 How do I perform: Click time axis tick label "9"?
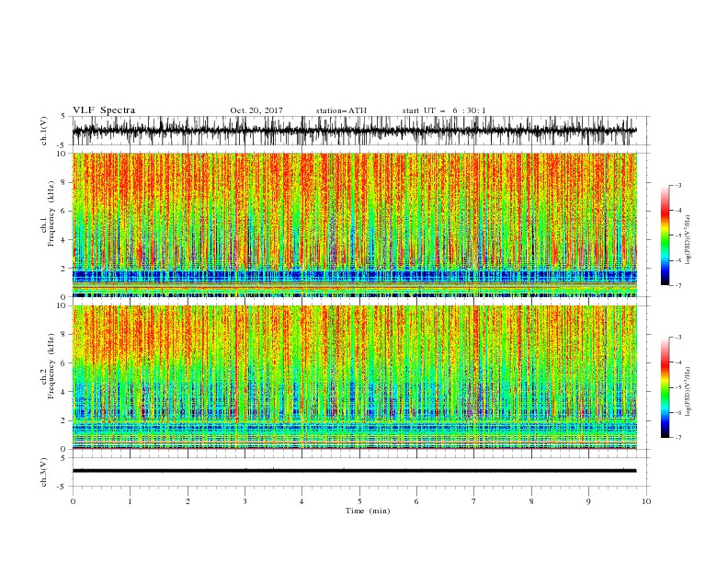pyautogui.click(x=588, y=501)
